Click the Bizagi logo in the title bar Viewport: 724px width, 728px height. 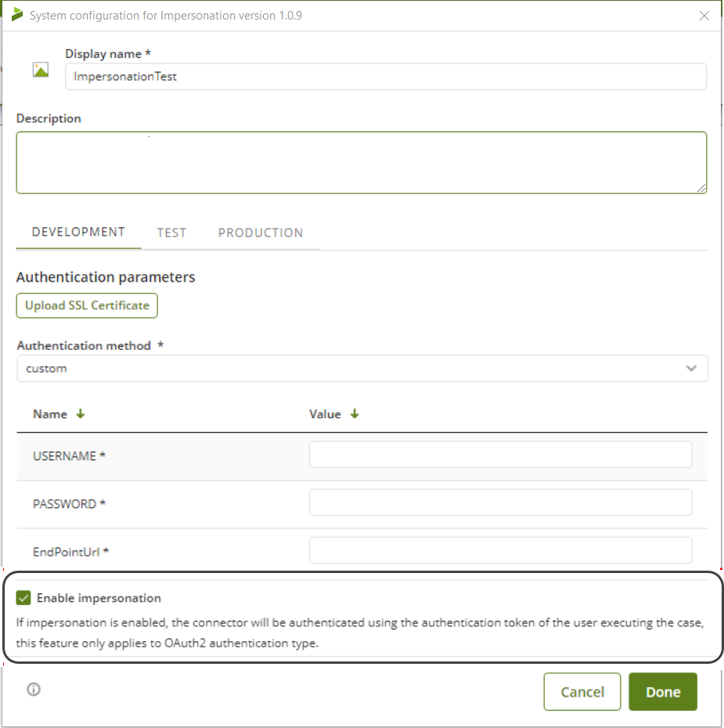pyautogui.click(x=16, y=13)
